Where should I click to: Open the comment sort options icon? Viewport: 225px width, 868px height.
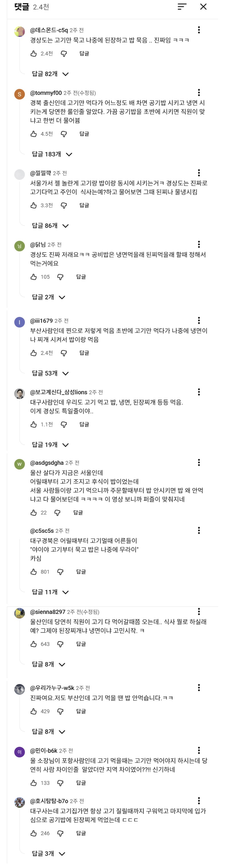[x=182, y=7]
